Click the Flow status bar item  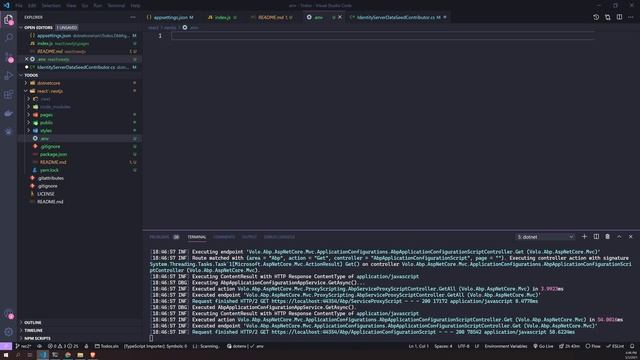593,346
